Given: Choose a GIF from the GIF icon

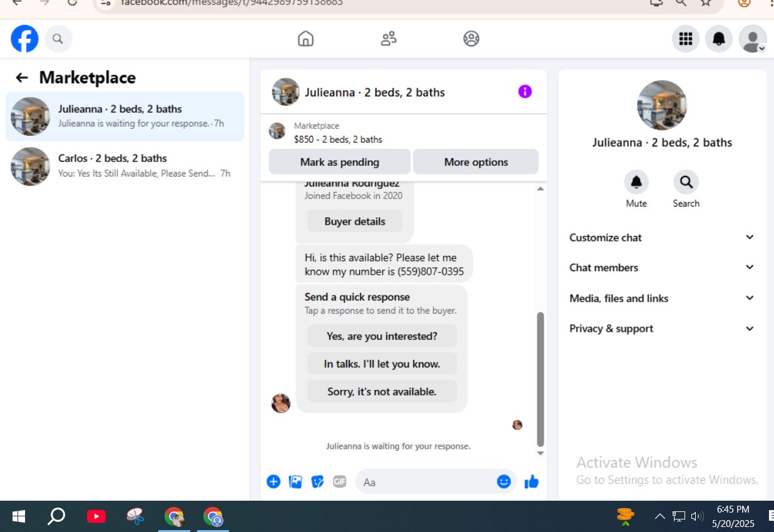Looking at the screenshot, I should 340,481.
